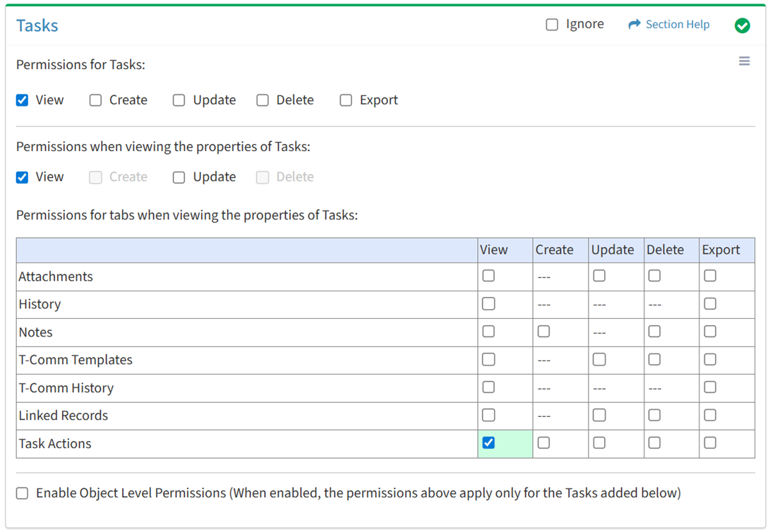Click the green checkmark status icon
770x532 pixels.
[742, 25]
